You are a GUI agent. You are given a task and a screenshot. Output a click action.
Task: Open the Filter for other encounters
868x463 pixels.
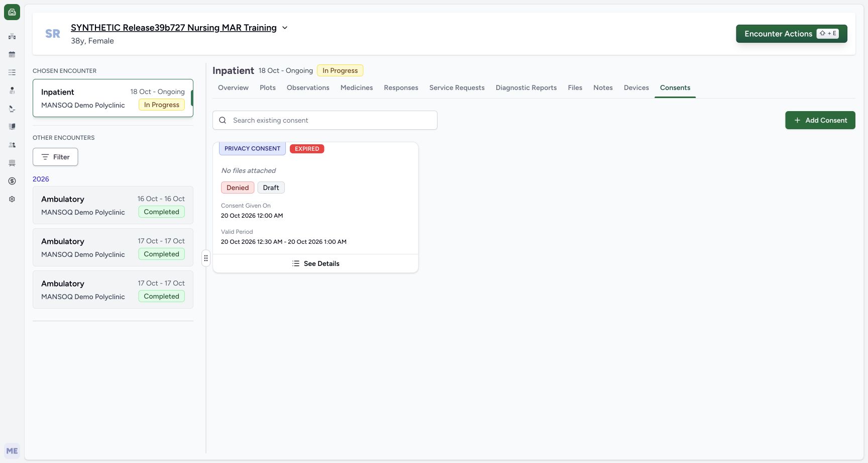pos(55,157)
